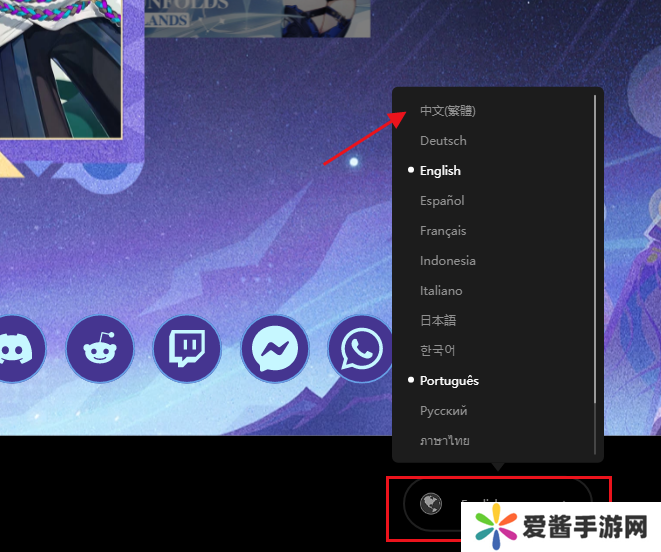Click the Twitch channel icon
The height and width of the screenshot is (552, 661).
[186, 349]
